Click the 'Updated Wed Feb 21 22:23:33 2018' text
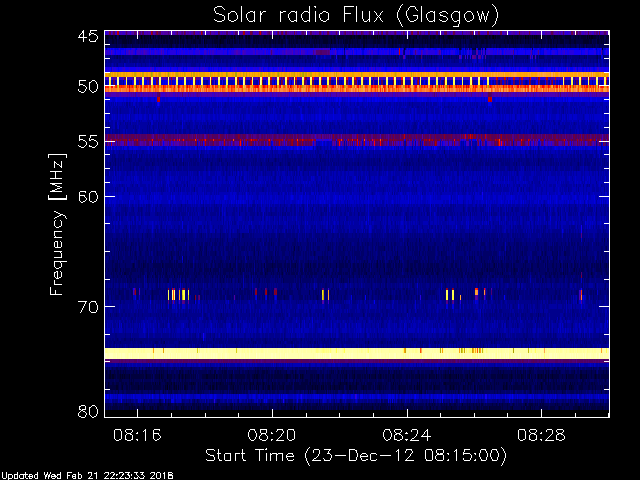The image size is (640, 480). pos(87,476)
